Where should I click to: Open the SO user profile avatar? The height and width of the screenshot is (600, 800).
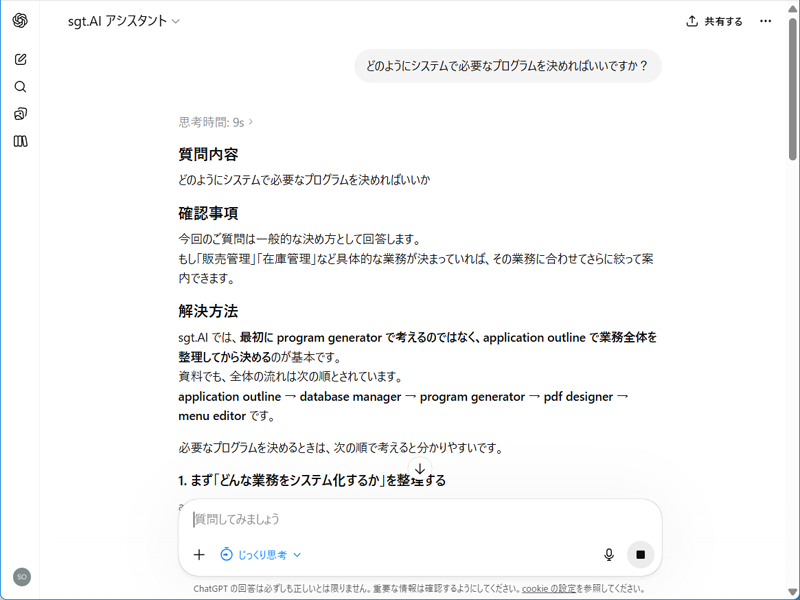pyautogui.click(x=22, y=577)
